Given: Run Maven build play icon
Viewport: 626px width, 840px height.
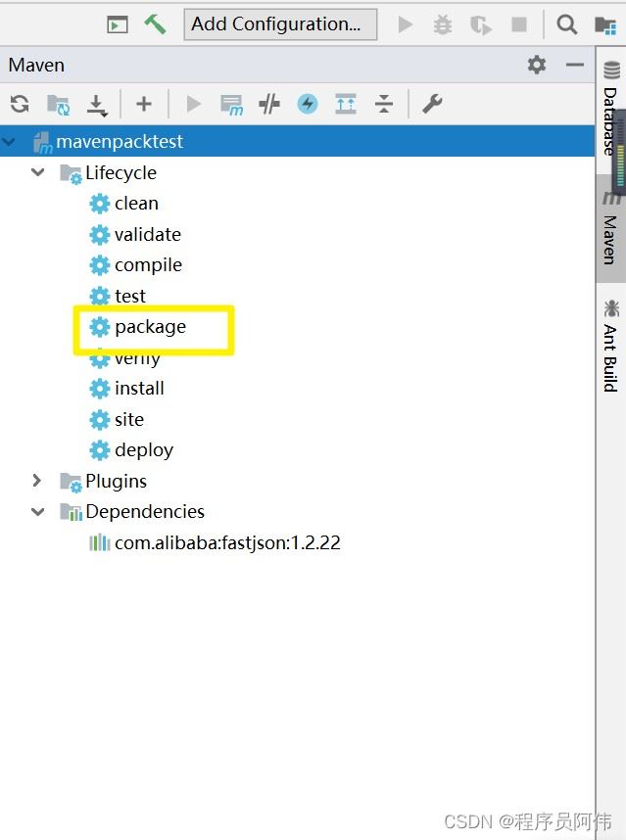Looking at the screenshot, I should pos(193,104).
